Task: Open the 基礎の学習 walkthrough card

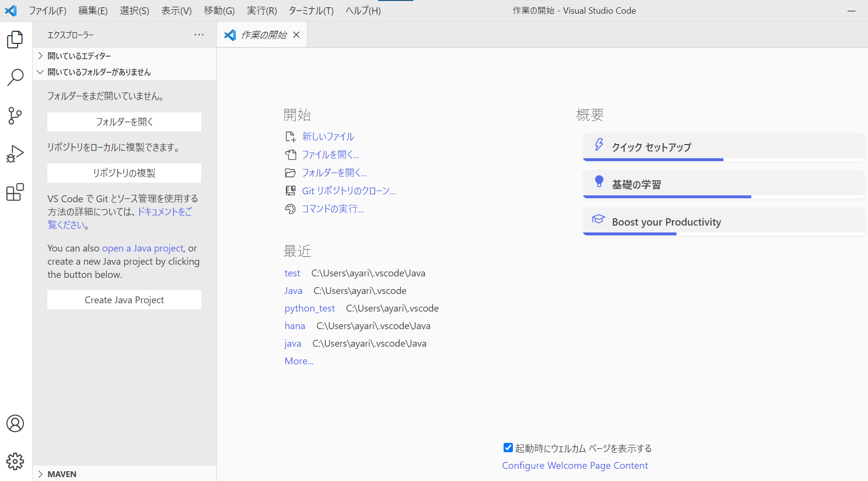Action: (723, 184)
